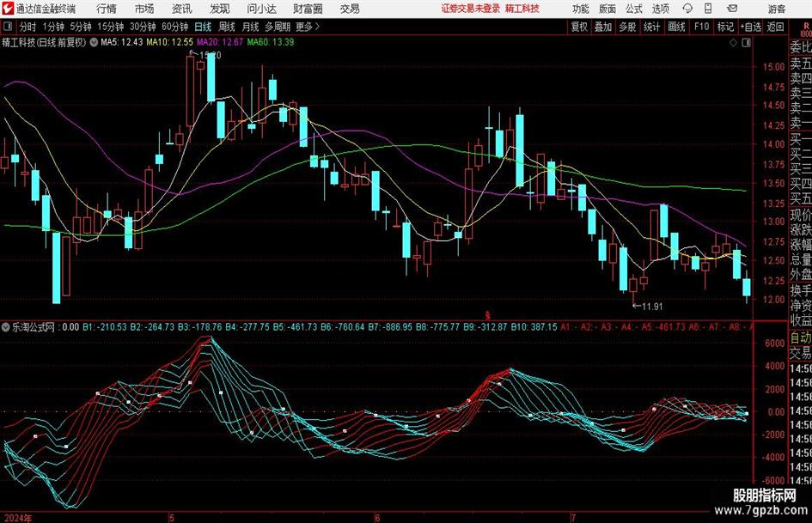Switch to 15分钟 period
This screenshot has height=523, width=812.
[x=111, y=27]
